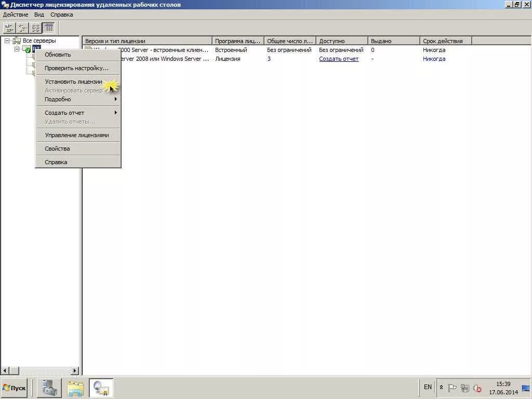Switch to large icons view in toolbar
Screen dimensions: 532x399
(x=9, y=28)
